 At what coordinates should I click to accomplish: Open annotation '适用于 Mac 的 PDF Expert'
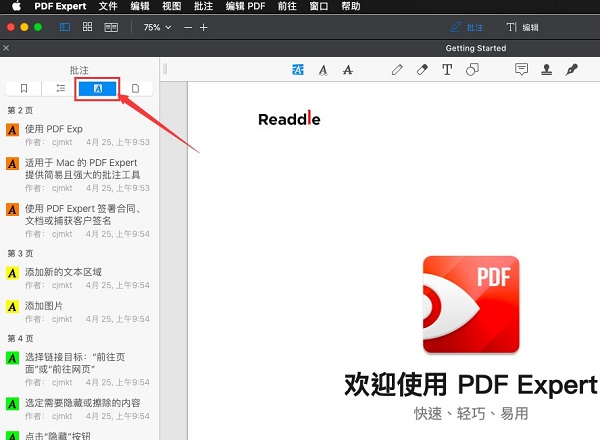(x=79, y=175)
